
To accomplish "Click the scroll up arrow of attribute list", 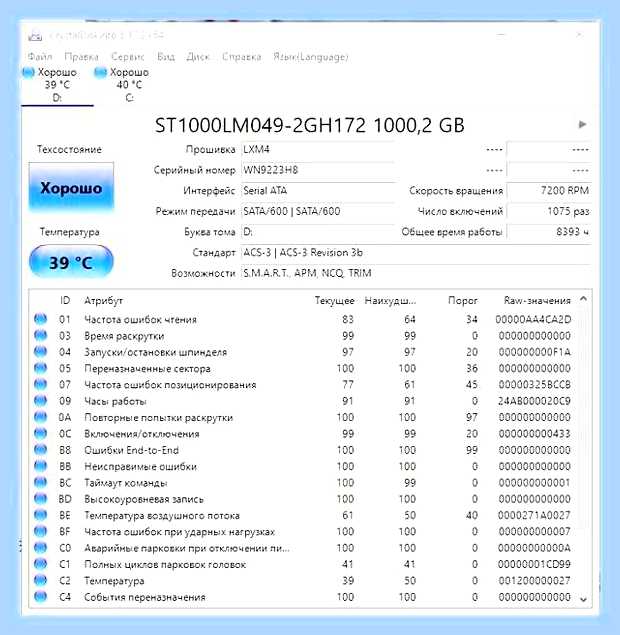I will coord(583,299).
